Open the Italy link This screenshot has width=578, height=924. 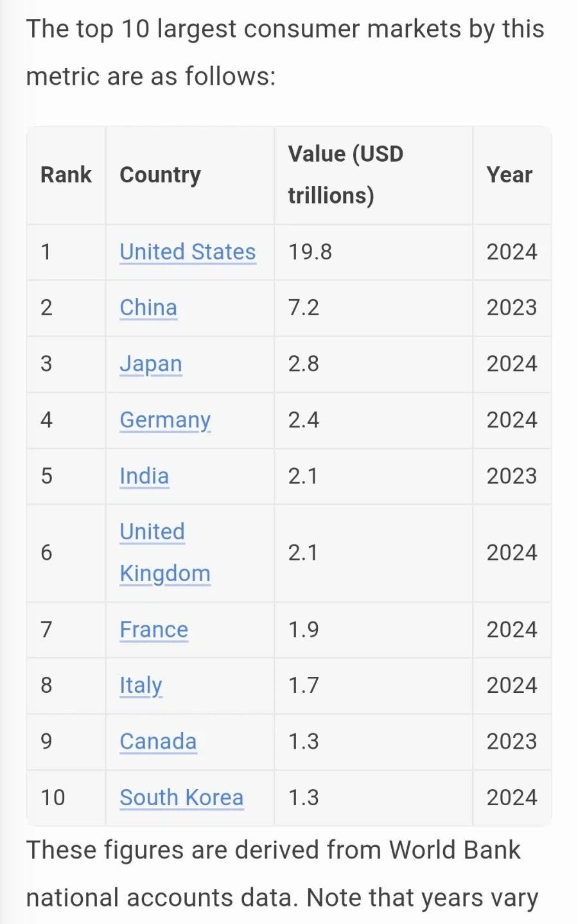pyautogui.click(x=141, y=686)
